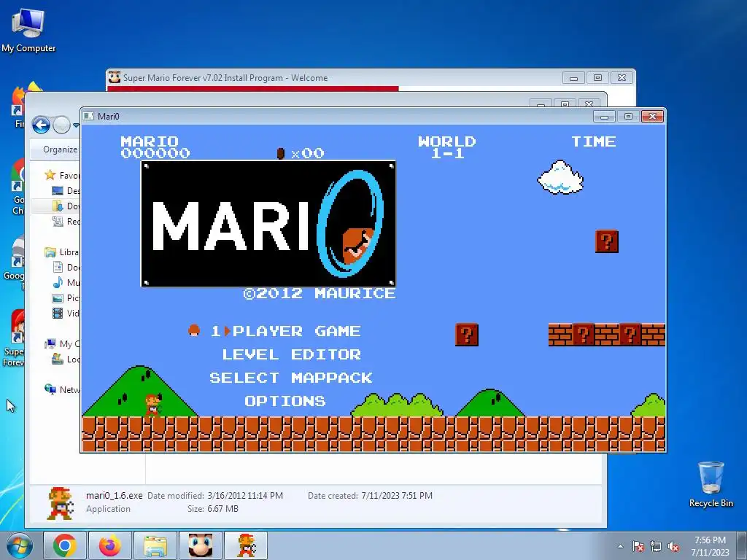Show hidden system tray icons

tap(620, 546)
